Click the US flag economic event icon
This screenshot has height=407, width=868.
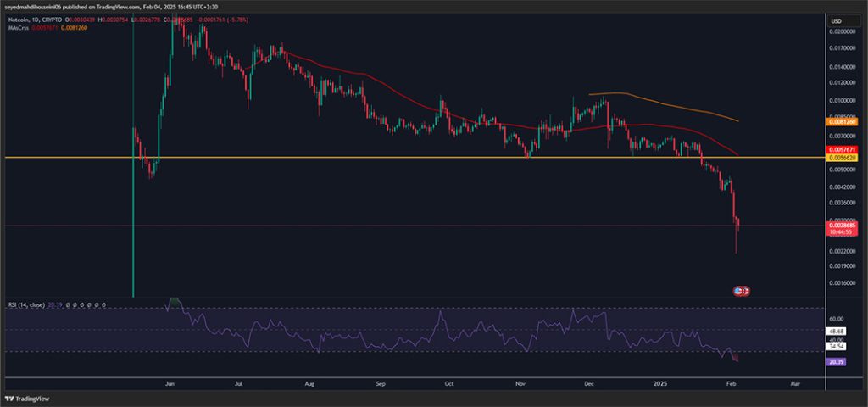point(738,290)
